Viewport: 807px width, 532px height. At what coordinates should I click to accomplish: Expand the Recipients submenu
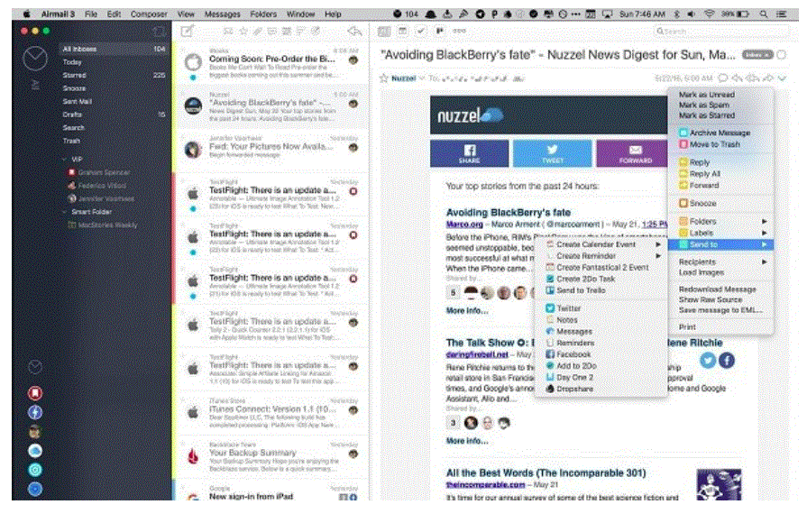[x=720, y=261]
